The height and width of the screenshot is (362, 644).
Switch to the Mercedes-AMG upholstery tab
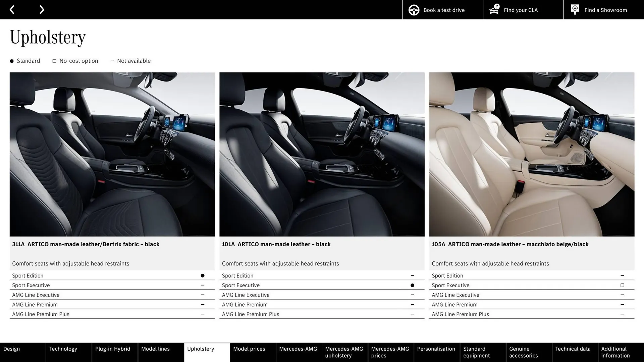(x=344, y=352)
